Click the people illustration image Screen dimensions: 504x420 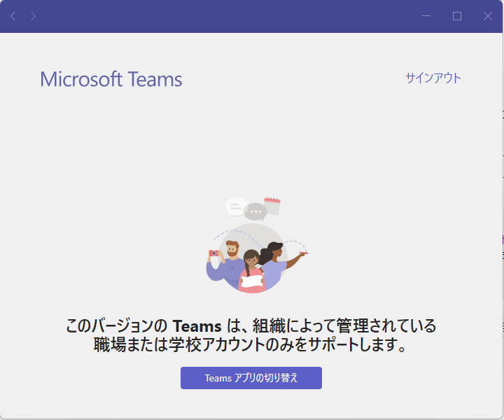click(257, 245)
